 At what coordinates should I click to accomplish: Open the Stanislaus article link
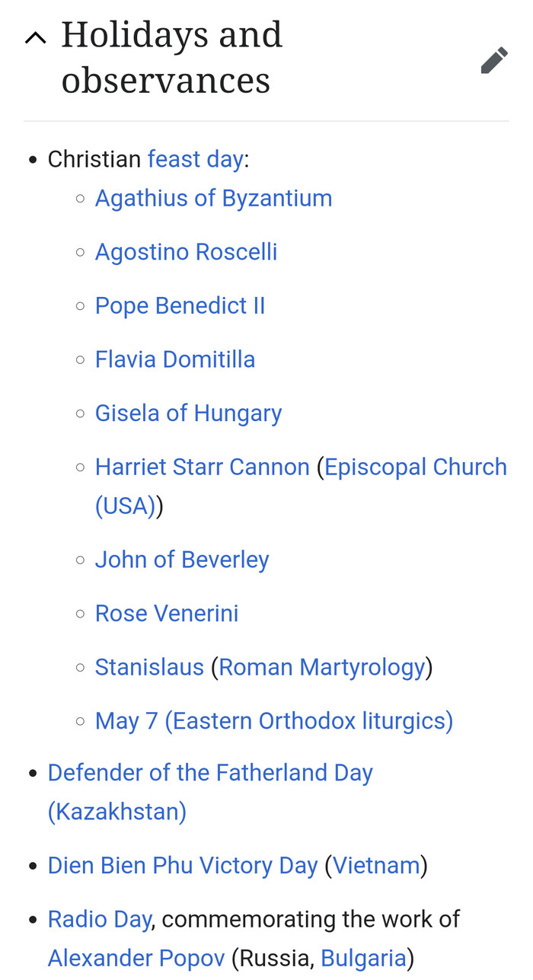click(149, 667)
